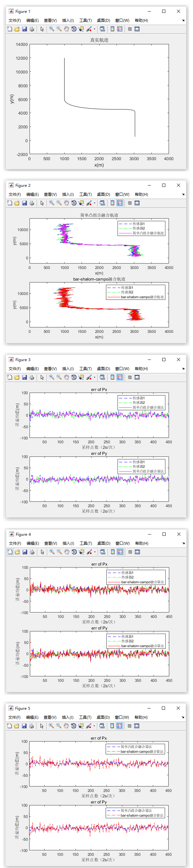Toggle Edit Plot arrow in Figure 1
The height and width of the screenshot is (868, 193).
point(42,29)
